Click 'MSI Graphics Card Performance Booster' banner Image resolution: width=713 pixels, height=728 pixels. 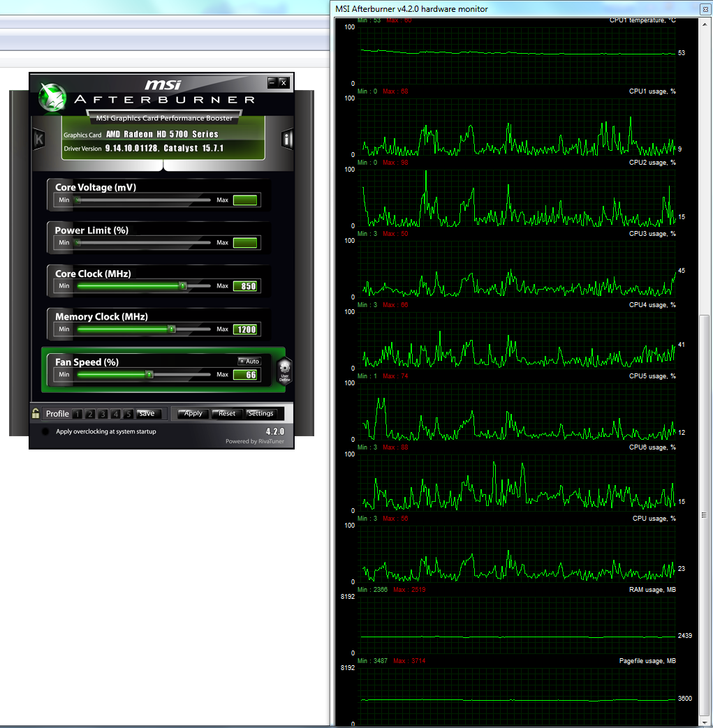pyautogui.click(x=164, y=118)
